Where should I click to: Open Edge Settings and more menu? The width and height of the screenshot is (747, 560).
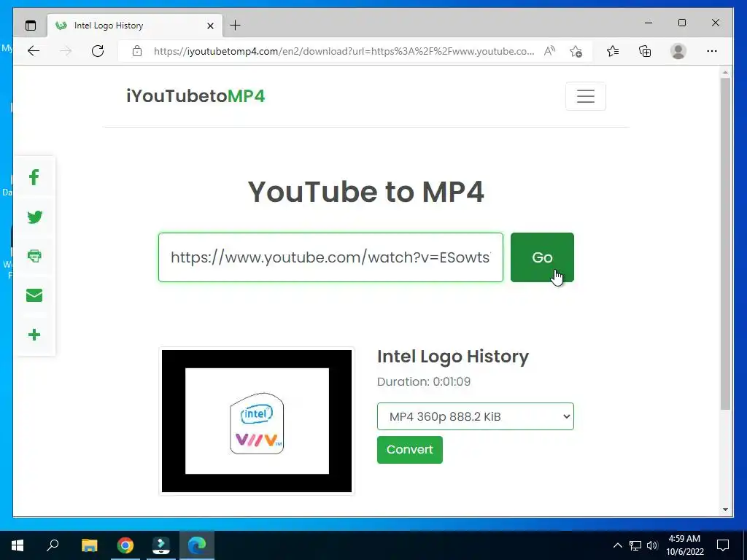[712, 51]
